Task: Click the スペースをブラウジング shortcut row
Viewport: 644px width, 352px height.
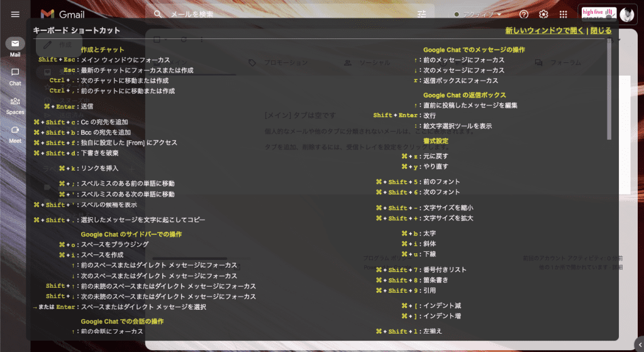Action: click(x=104, y=245)
